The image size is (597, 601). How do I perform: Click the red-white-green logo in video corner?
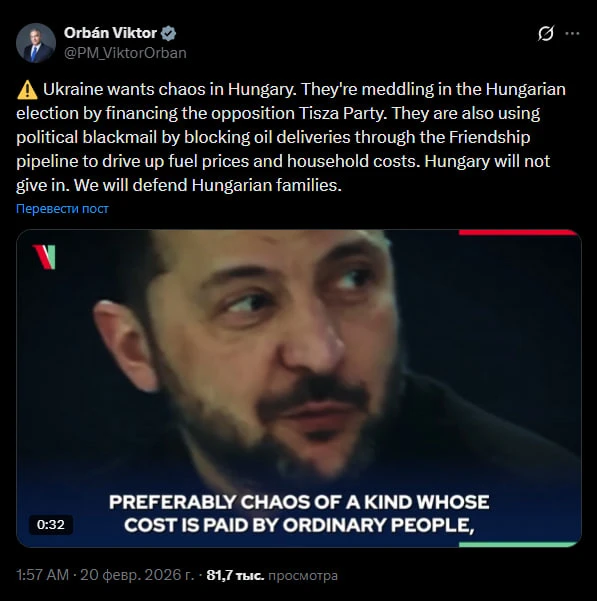click(44, 257)
